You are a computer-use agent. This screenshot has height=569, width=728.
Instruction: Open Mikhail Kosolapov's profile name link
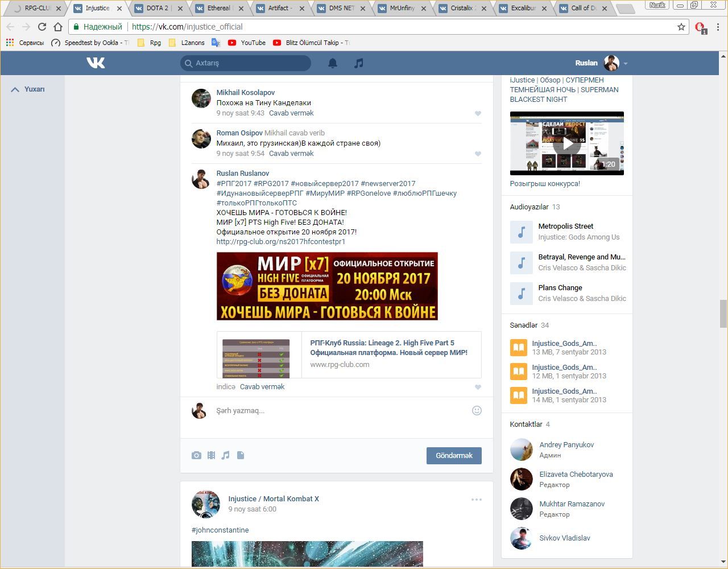point(246,93)
